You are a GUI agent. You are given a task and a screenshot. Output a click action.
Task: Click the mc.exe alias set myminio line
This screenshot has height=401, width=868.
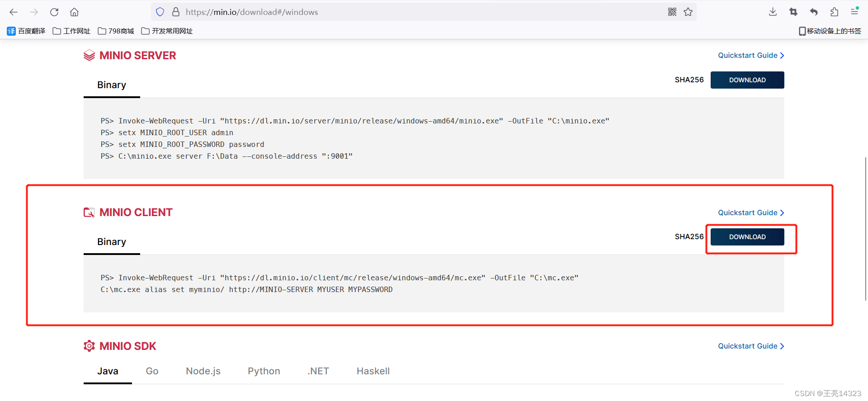[x=246, y=290]
